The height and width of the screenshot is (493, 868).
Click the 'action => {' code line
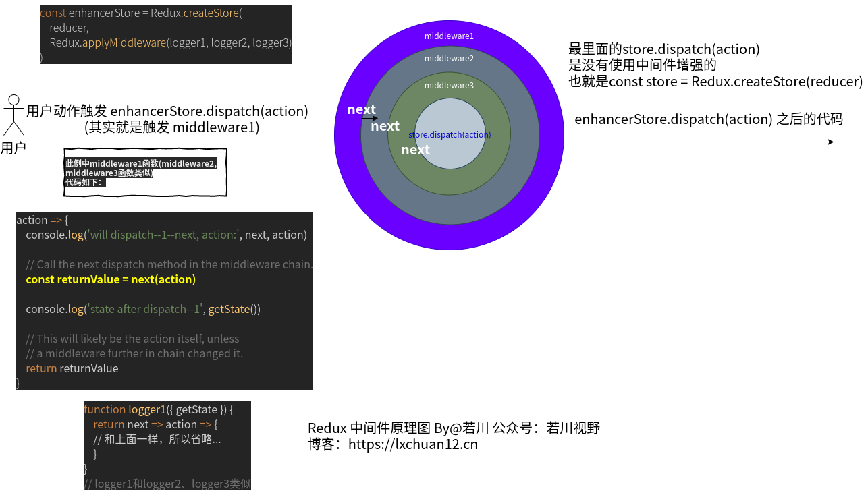point(42,220)
